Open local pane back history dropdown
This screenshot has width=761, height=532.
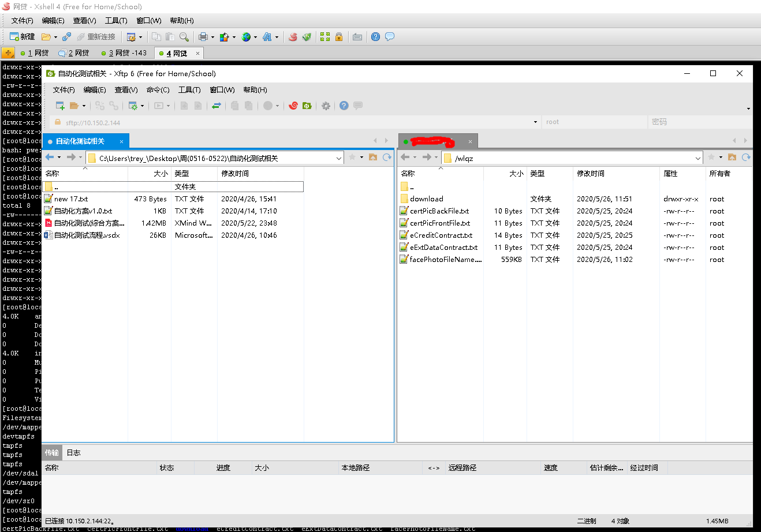coord(59,157)
